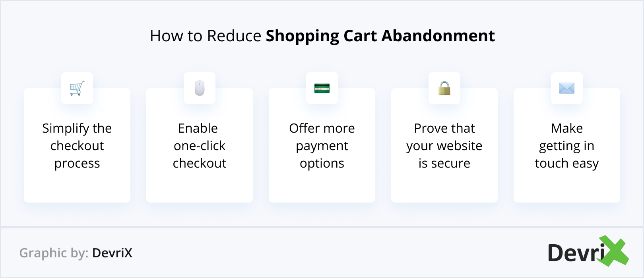
Task: Click the gold padlock icon
Action: [444, 88]
